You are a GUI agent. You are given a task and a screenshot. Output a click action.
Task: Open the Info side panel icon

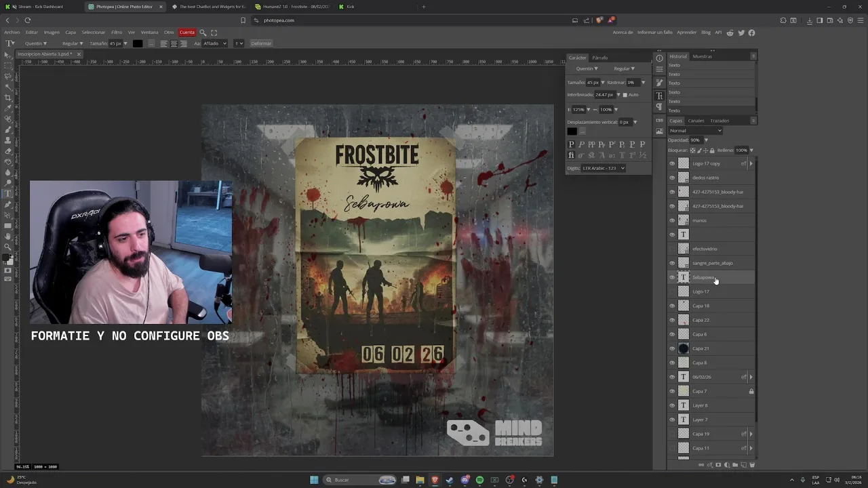pos(659,58)
